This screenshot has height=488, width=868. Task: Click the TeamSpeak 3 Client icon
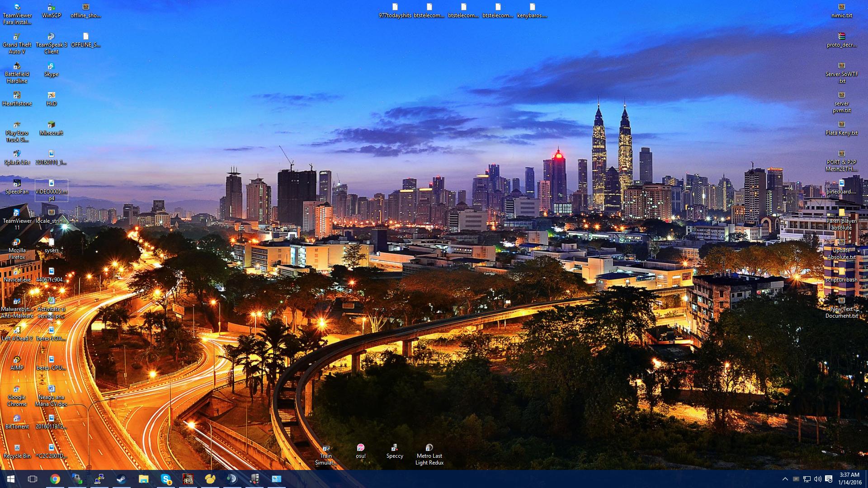point(51,43)
